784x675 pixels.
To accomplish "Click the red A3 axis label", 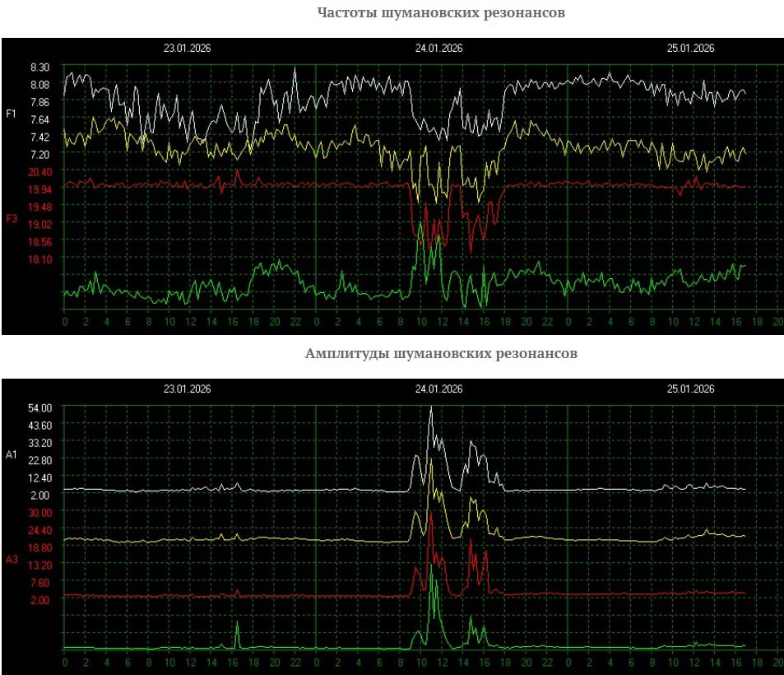I will (11, 560).
